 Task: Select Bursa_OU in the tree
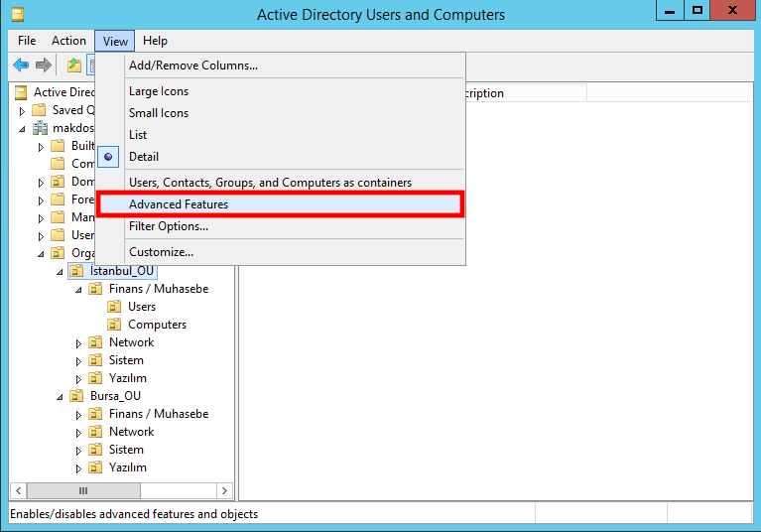click(x=115, y=396)
